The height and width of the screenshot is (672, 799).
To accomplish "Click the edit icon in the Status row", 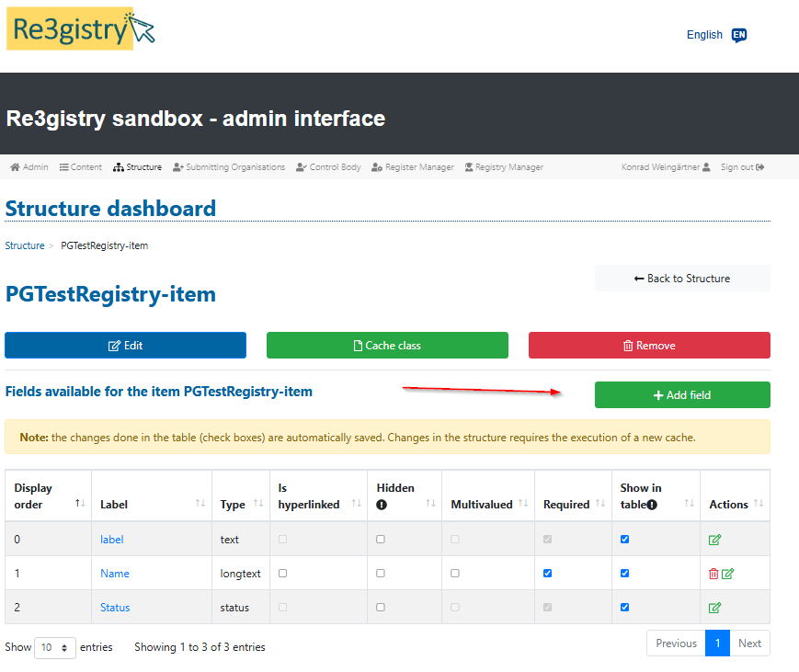I will tap(714, 608).
